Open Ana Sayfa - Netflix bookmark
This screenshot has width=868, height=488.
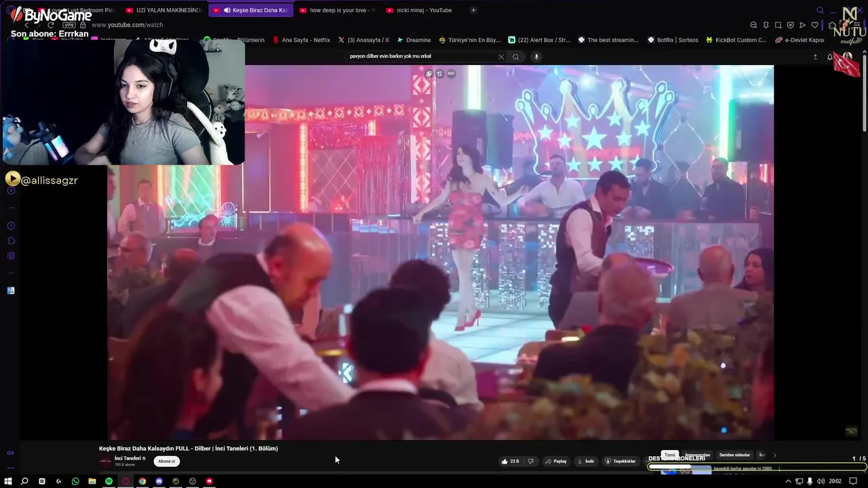[301, 40]
